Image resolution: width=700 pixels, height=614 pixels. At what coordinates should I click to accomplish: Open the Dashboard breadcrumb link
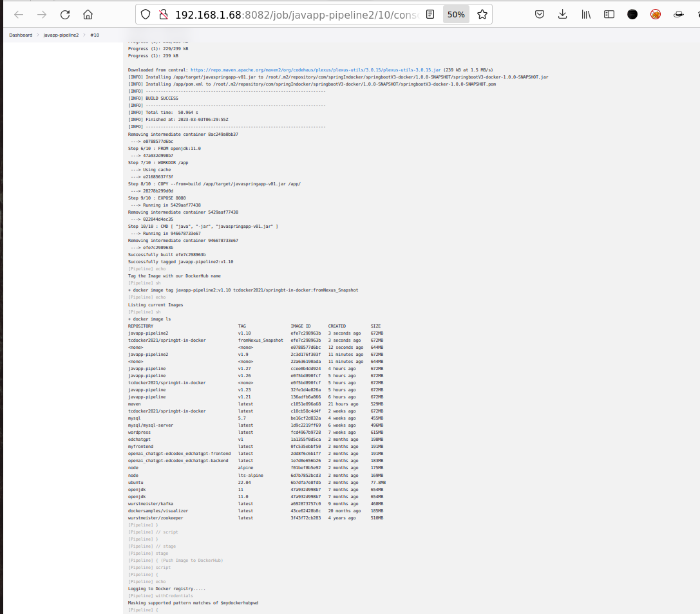(x=21, y=35)
